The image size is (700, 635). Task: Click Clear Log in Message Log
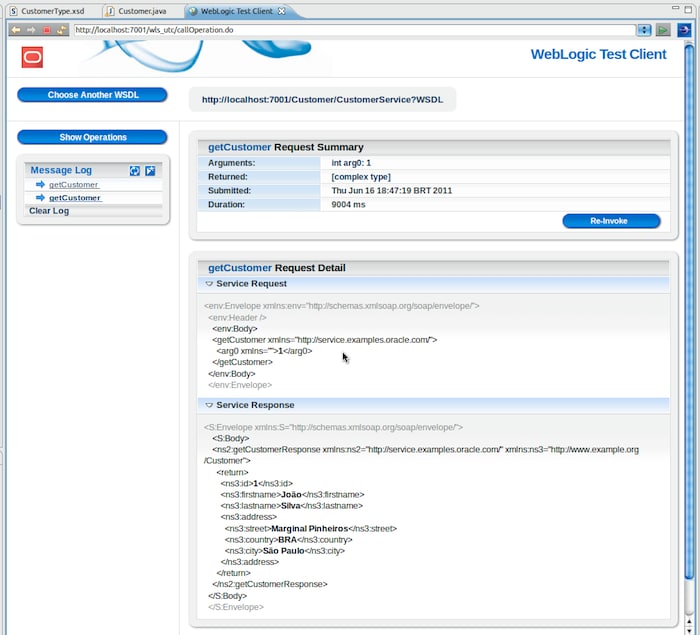coord(49,211)
